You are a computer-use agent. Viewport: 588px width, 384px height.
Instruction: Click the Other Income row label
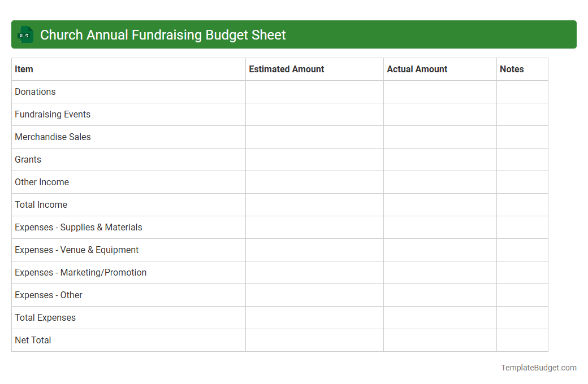coord(42,182)
